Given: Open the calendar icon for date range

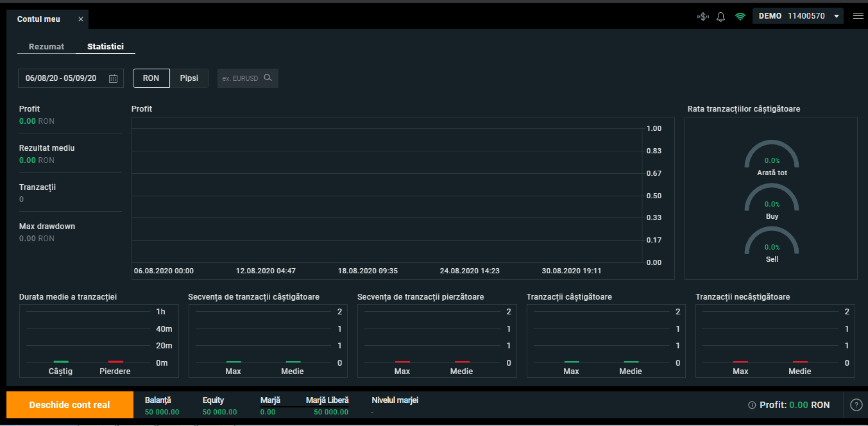Looking at the screenshot, I should (113, 78).
